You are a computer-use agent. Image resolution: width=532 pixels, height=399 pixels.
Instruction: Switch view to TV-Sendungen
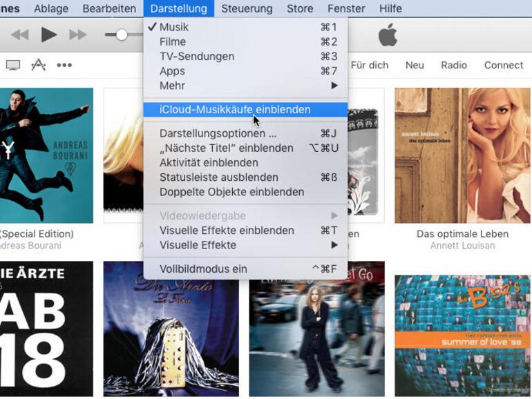[x=246, y=57]
